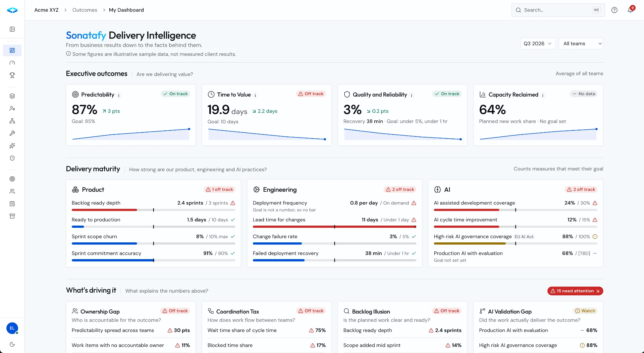Image resolution: width=644 pixels, height=353 pixels.
Task: Open the archive box sidebar icon
Action: coord(12,216)
